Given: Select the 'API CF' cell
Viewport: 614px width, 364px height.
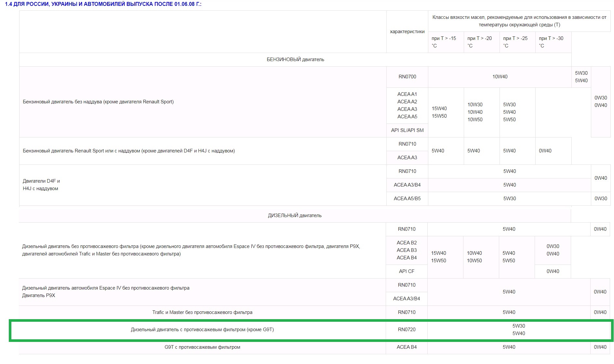Looking at the screenshot, I should coord(407,271).
